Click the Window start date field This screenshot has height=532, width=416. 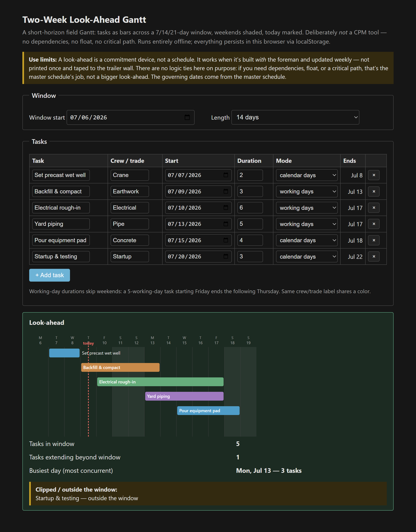point(131,117)
